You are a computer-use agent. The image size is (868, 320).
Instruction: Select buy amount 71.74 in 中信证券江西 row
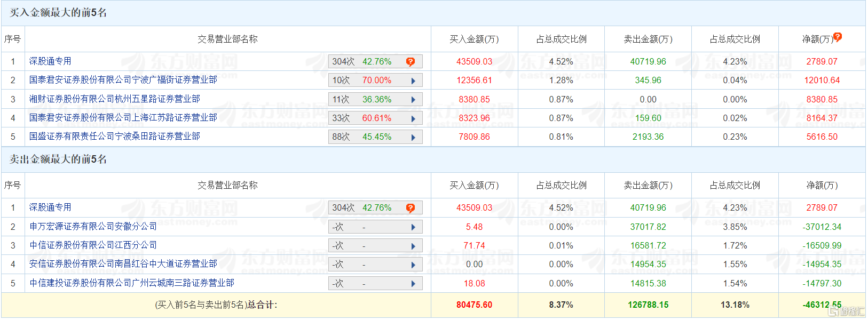pos(474,245)
